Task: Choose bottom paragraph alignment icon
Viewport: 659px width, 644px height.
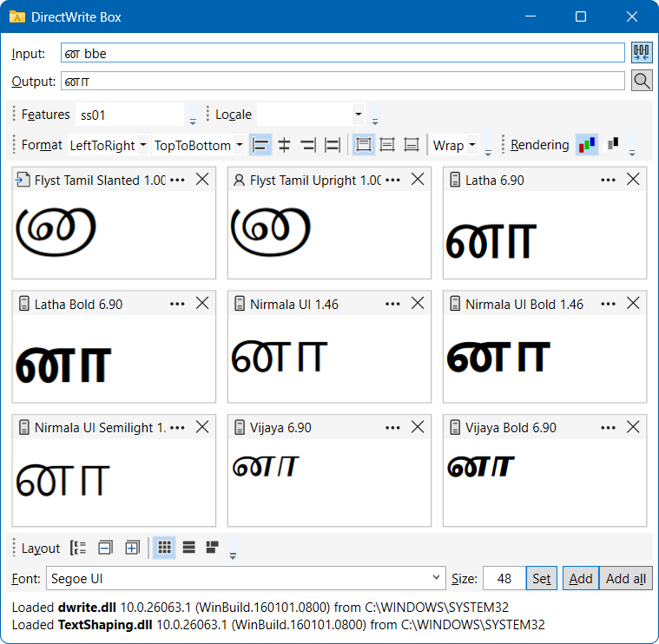Action: (412, 145)
